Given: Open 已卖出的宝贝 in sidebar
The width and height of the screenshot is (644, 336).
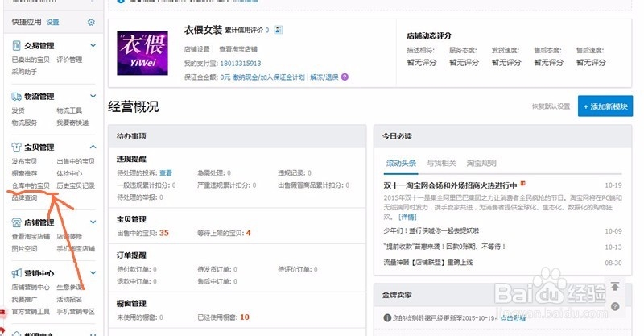Looking at the screenshot, I should point(31,60).
